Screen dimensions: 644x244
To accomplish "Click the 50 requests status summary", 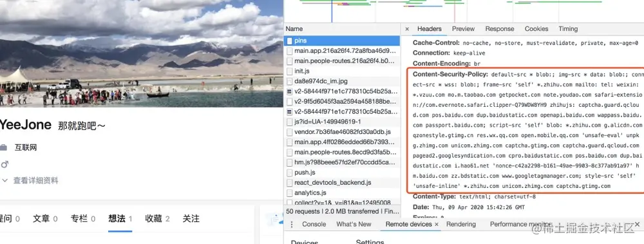I will click(x=303, y=212).
